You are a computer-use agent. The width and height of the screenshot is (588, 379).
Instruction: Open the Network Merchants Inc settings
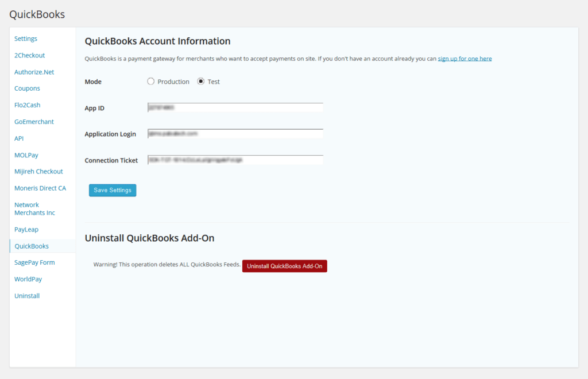coord(34,208)
